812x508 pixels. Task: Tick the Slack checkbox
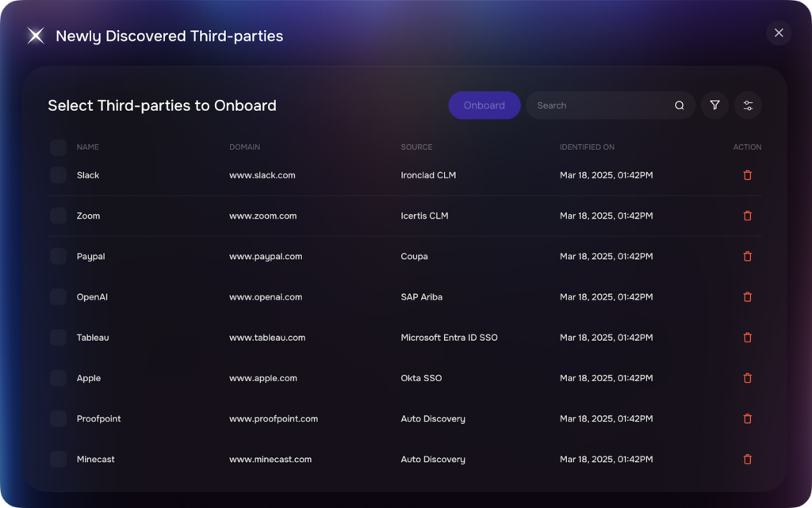click(59, 175)
